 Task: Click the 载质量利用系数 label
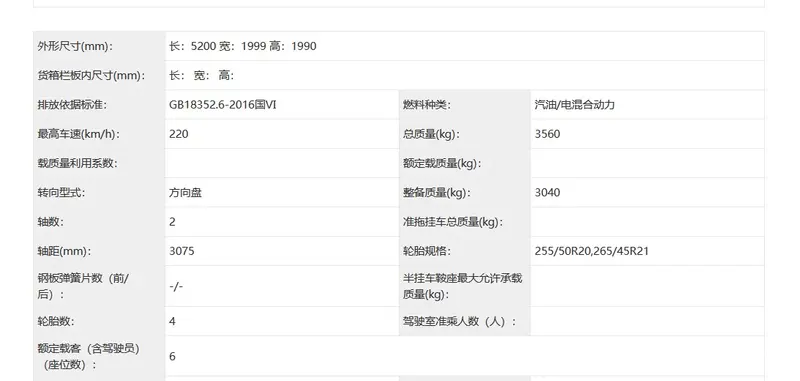78,164
